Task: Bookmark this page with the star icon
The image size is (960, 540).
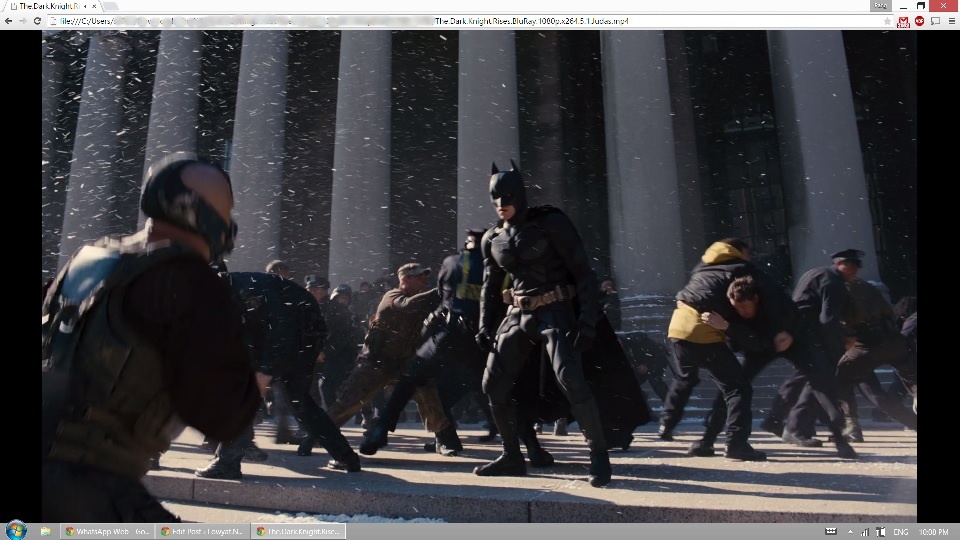Action: tap(887, 21)
